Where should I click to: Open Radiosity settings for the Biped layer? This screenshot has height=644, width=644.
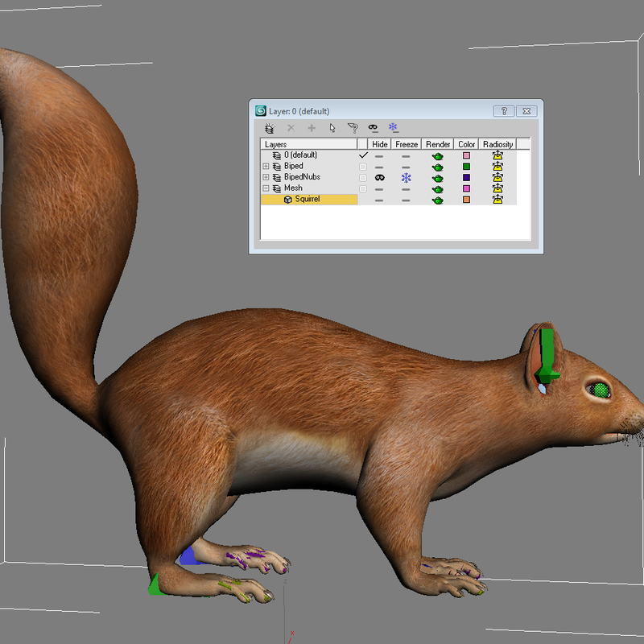[x=497, y=166]
